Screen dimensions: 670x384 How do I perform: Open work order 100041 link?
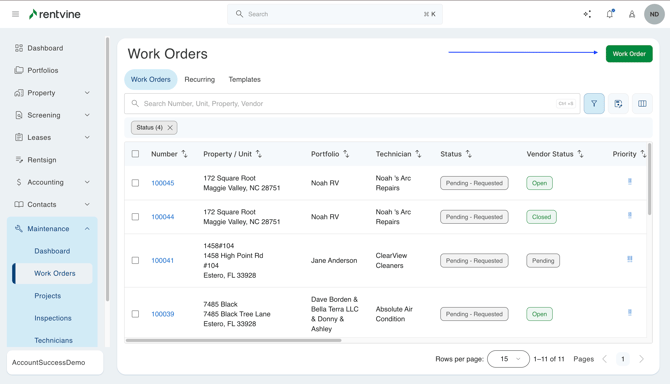(162, 260)
